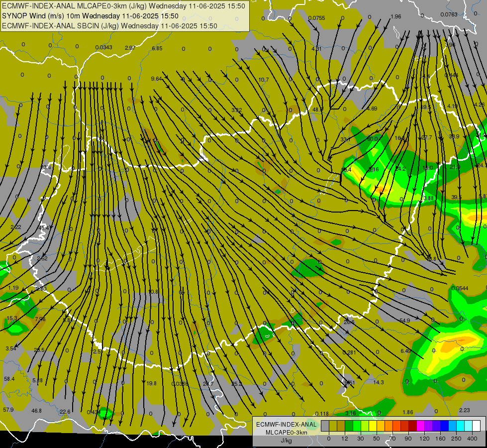Click the map value 60.0
This screenshot has width=487, height=448.
373,139
